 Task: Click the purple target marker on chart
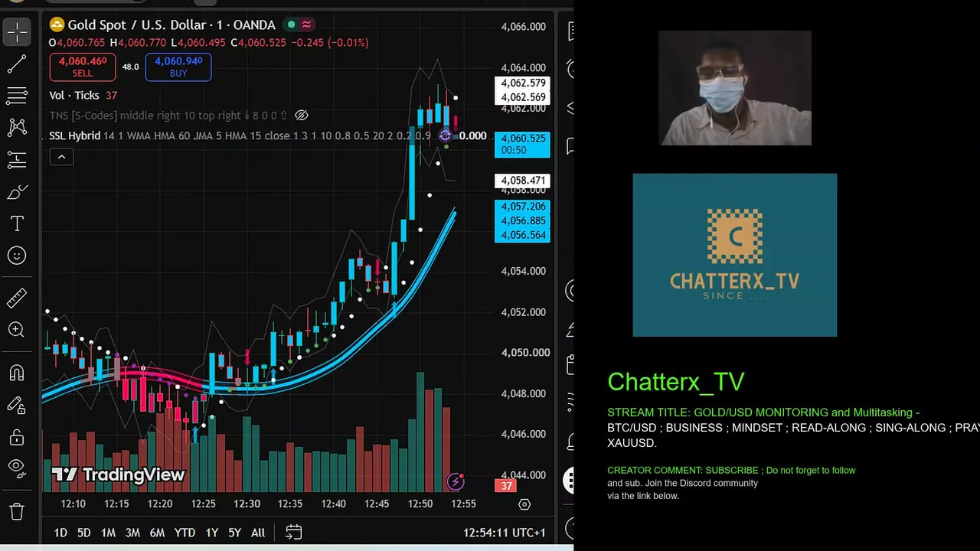[x=446, y=136]
